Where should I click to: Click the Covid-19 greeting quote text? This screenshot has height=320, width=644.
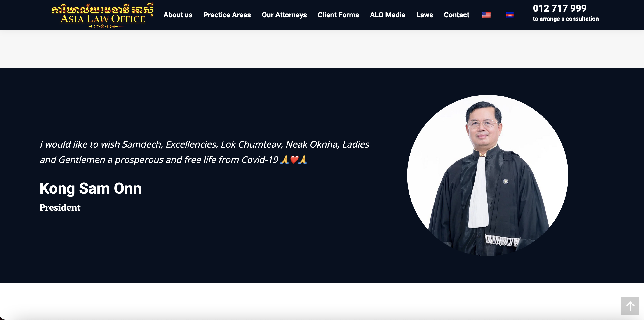204,152
